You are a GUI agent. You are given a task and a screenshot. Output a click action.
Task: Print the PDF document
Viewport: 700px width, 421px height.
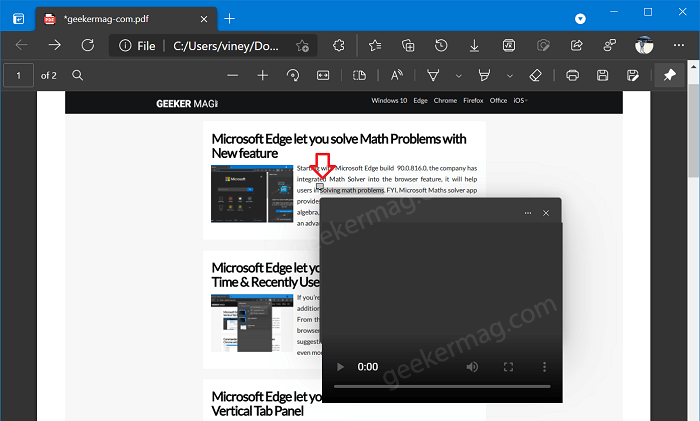pyautogui.click(x=572, y=75)
